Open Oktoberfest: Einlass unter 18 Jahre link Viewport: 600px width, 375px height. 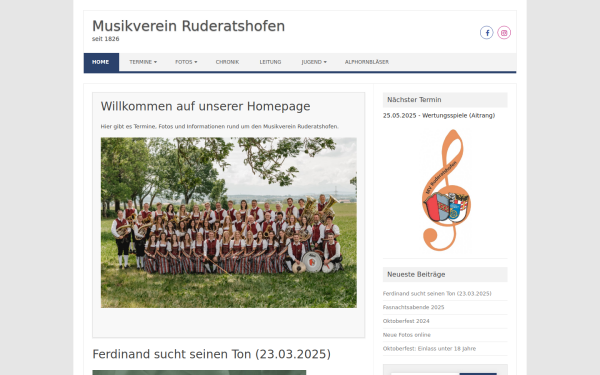pos(429,349)
